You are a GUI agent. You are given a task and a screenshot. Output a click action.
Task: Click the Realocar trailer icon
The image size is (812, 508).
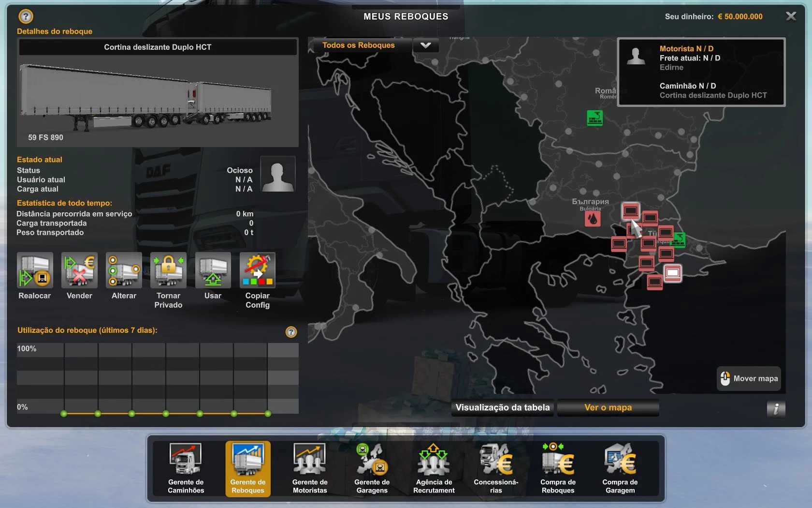click(x=35, y=270)
